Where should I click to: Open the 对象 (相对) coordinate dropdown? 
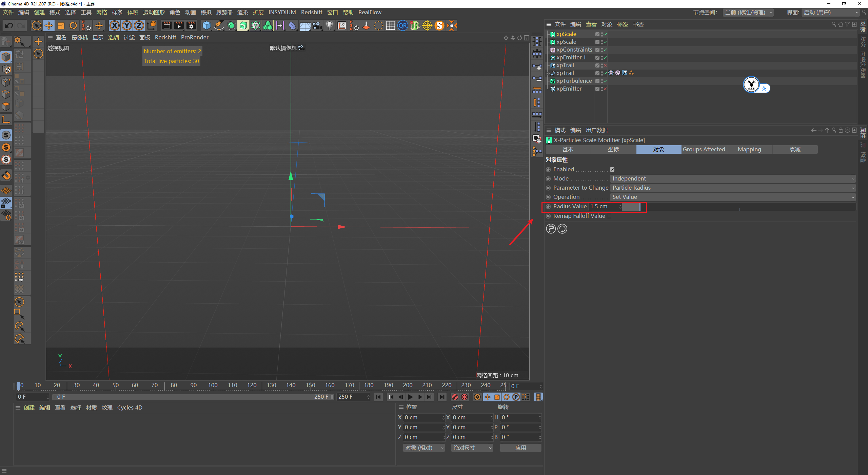[x=424, y=448]
